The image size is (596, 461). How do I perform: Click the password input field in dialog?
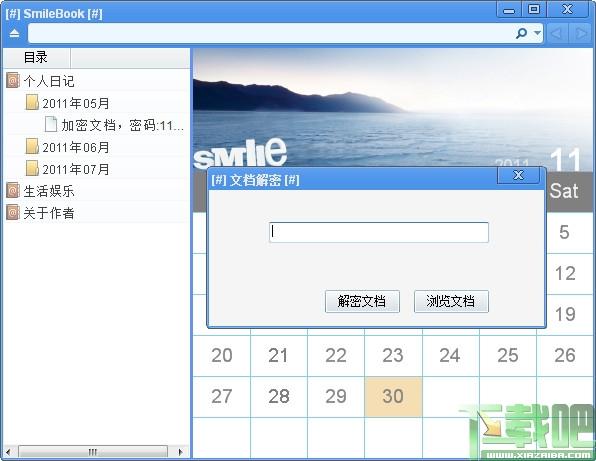click(379, 233)
